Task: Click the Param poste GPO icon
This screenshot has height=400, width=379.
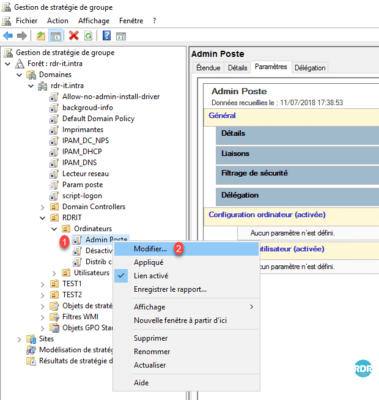Action: [x=54, y=185]
